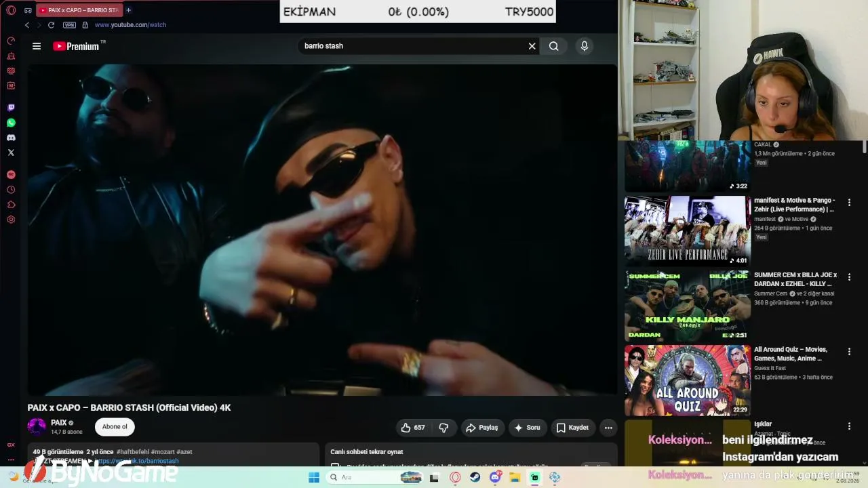This screenshot has width=868, height=488.
Task: Open options for SUMMER CEM video
Action: click(x=849, y=277)
